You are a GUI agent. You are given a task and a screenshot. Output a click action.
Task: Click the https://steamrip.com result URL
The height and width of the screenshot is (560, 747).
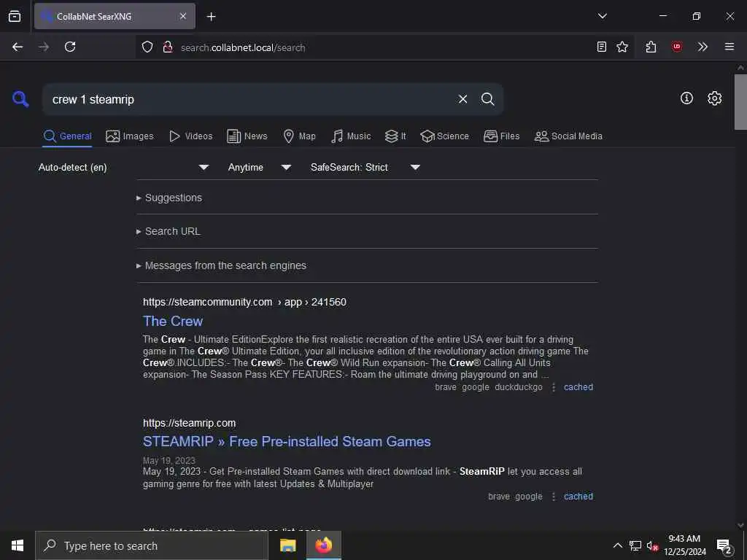click(189, 423)
